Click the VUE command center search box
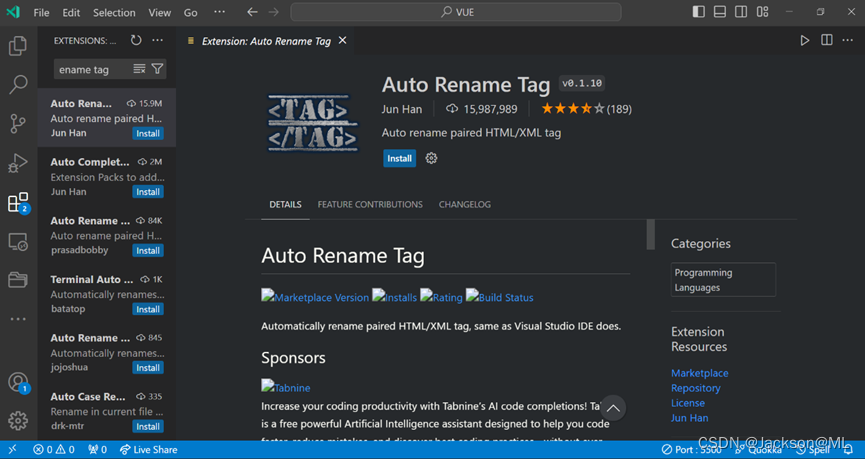Screen dimensions: 865x459 tap(456, 12)
